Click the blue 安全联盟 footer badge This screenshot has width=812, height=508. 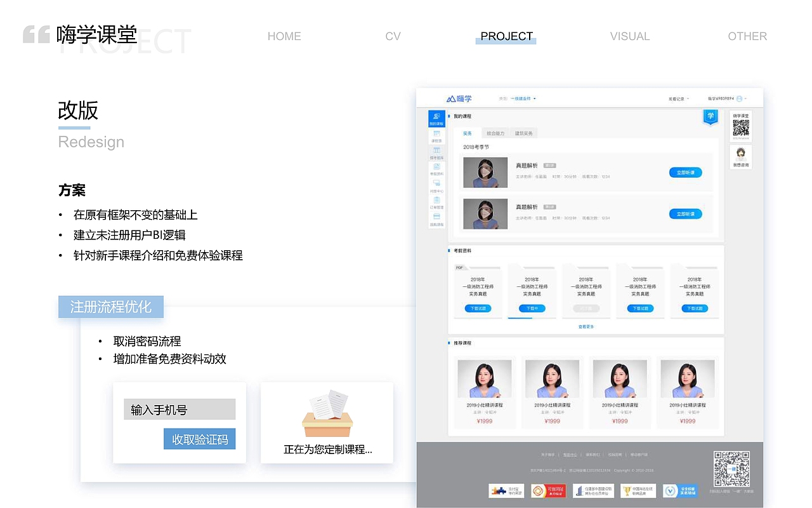(x=679, y=491)
